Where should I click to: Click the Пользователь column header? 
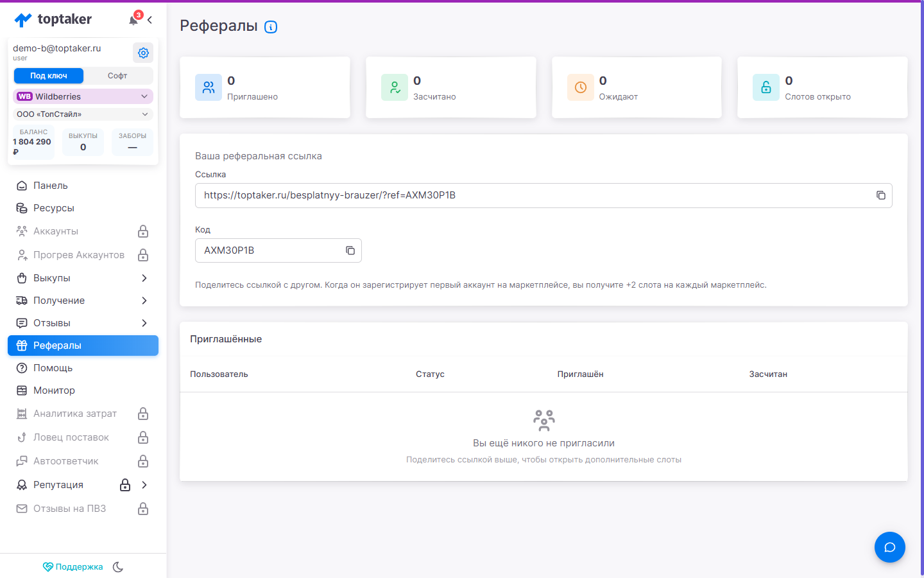[219, 374]
